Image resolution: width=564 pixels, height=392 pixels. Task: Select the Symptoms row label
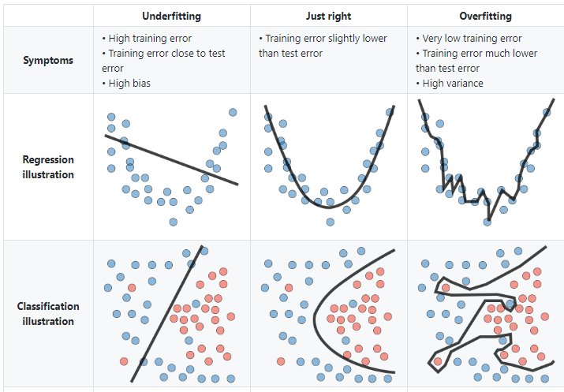point(47,60)
